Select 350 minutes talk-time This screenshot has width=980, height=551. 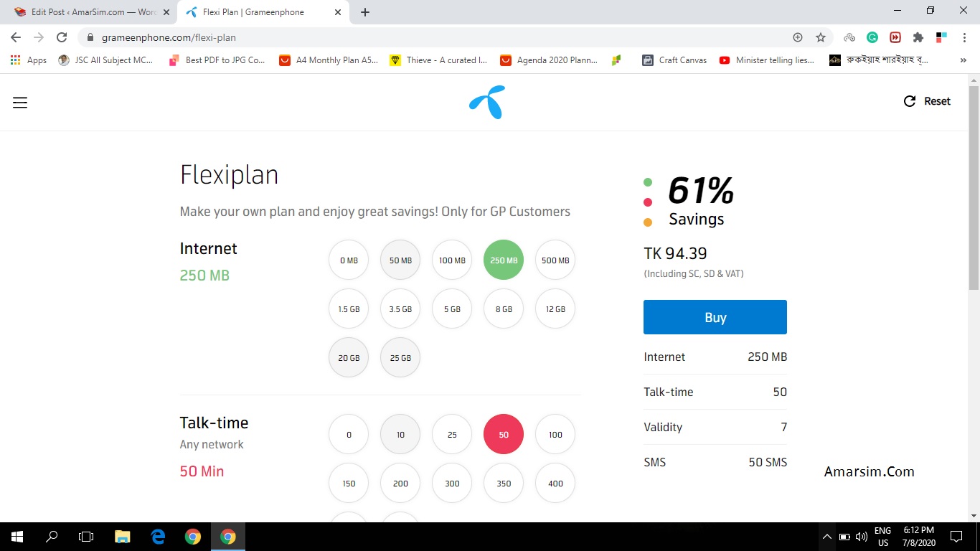(x=504, y=483)
